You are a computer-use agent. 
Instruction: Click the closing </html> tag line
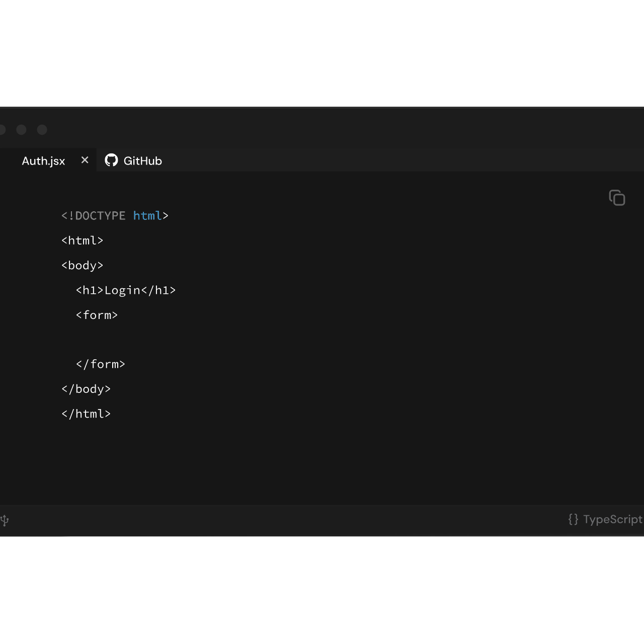pos(86,414)
